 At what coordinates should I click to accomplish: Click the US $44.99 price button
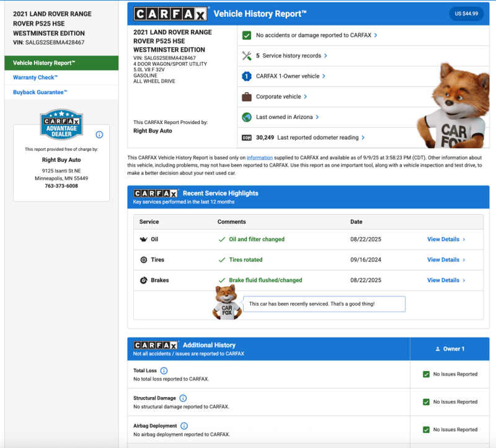(x=466, y=14)
